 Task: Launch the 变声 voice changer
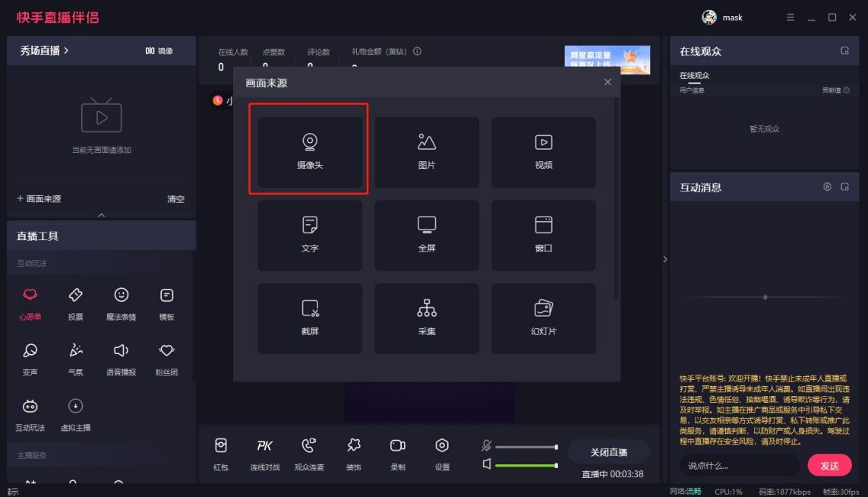(30, 359)
